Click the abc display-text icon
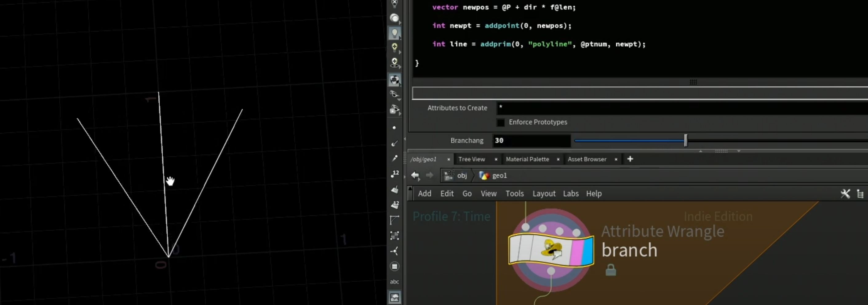This screenshot has height=305, width=868. [x=395, y=281]
